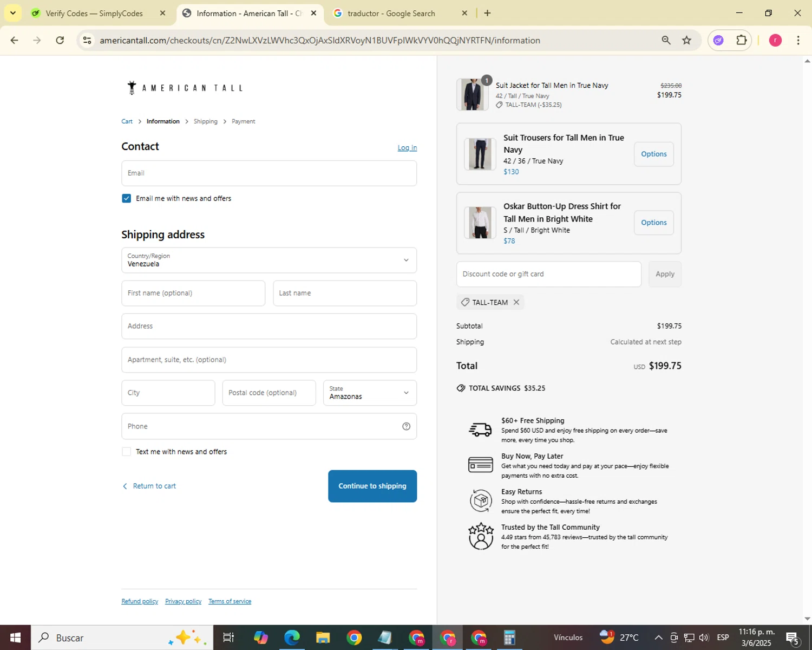This screenshot has width=812, height=650.
Task: Click the American Tall logo
Action: coord(185,88)
